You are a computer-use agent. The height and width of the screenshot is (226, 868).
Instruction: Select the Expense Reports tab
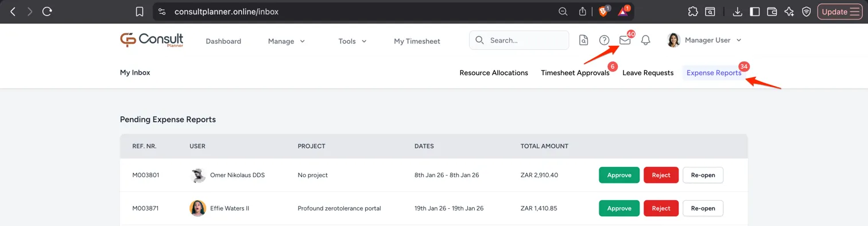tap(714, 73)
